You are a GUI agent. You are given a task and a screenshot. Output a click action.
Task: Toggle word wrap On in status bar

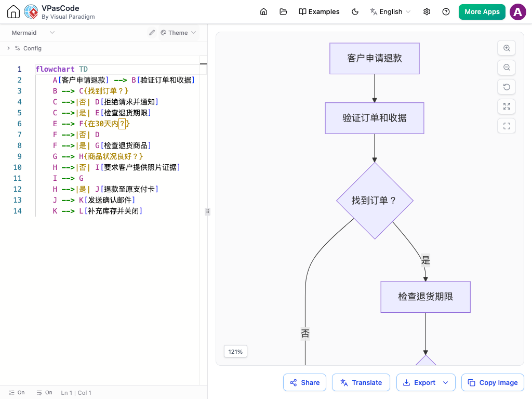45,393
